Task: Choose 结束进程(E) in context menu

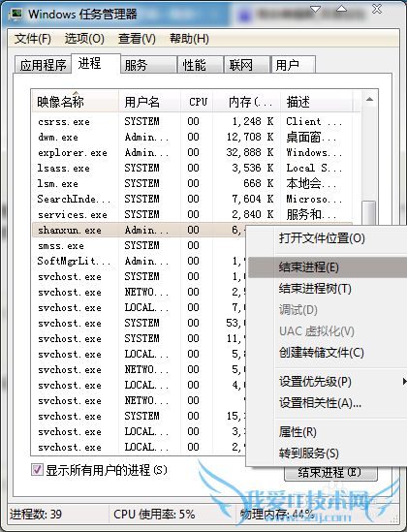Action: 328,267
